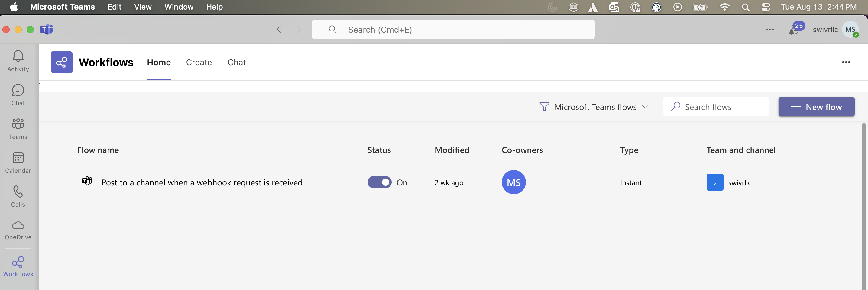868x290 pixels.
Task: Open the Help menu
Action: 214,7
